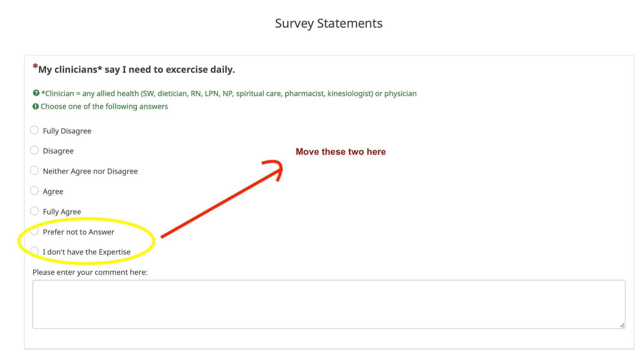This screenshot has height=353, width=644.
Task: Click the 'Choose one of the following answers' hint
Action: pos(104,106)
